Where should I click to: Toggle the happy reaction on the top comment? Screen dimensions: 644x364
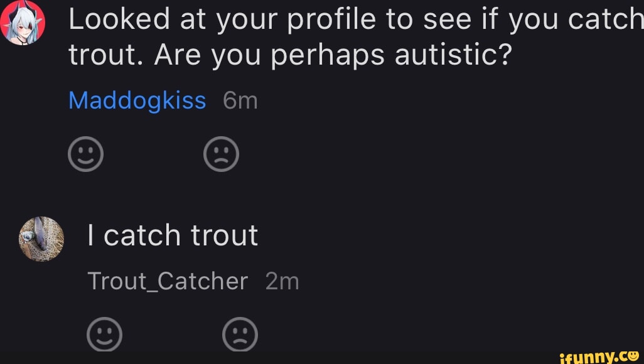pos(86,153)
